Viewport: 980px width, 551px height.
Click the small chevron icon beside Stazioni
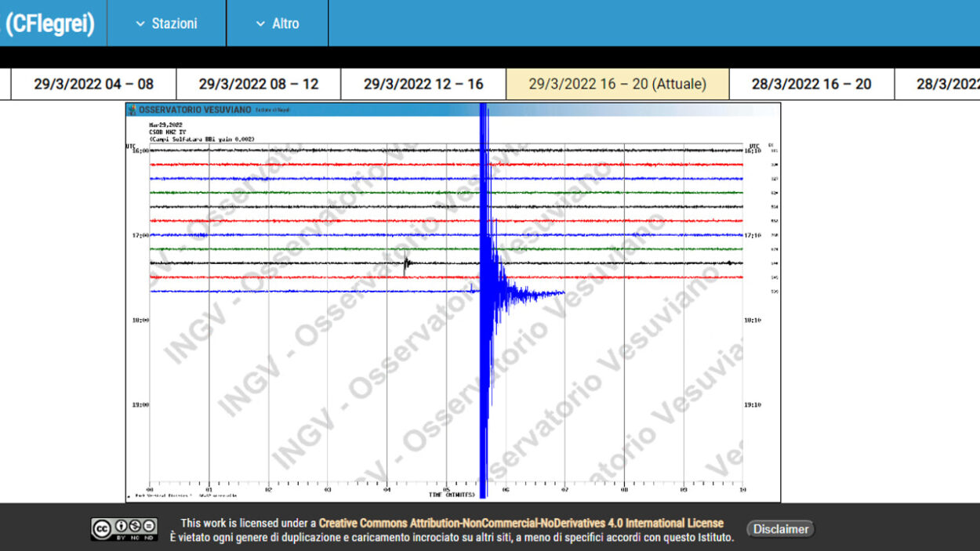click(x=140, y=24)
